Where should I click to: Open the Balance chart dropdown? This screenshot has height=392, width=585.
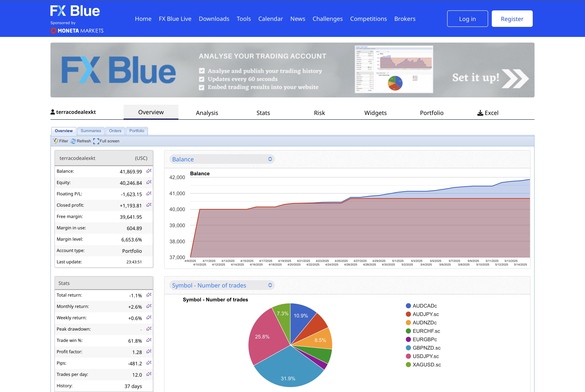point(222,159)
